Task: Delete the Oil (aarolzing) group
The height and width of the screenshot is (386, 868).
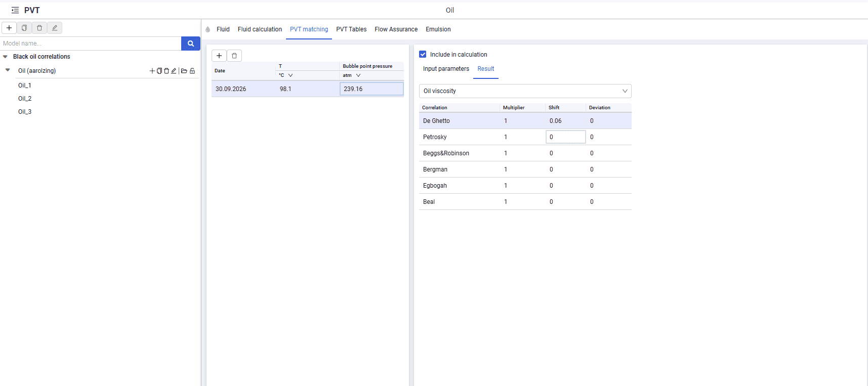Action: click(167, 71)
